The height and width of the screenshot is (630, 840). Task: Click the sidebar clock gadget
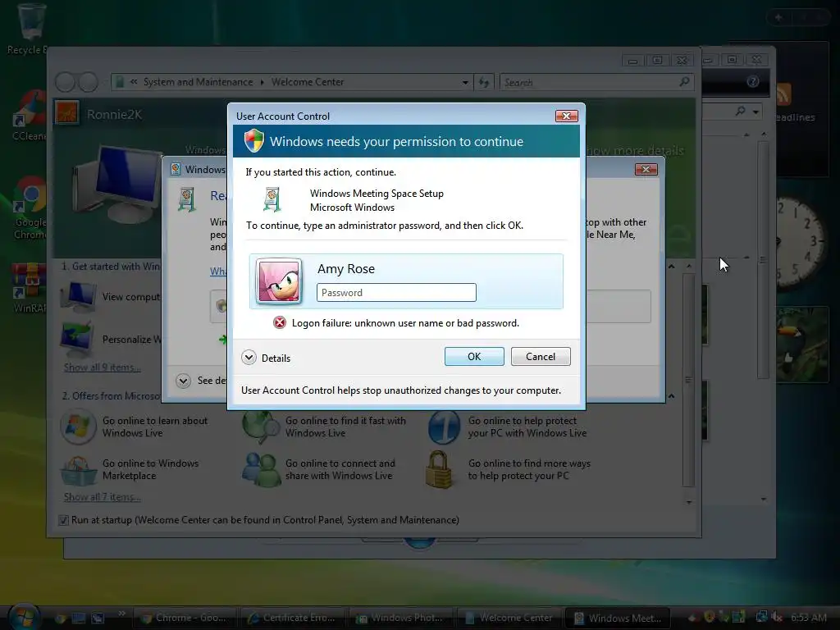click(x=802, y=241)
